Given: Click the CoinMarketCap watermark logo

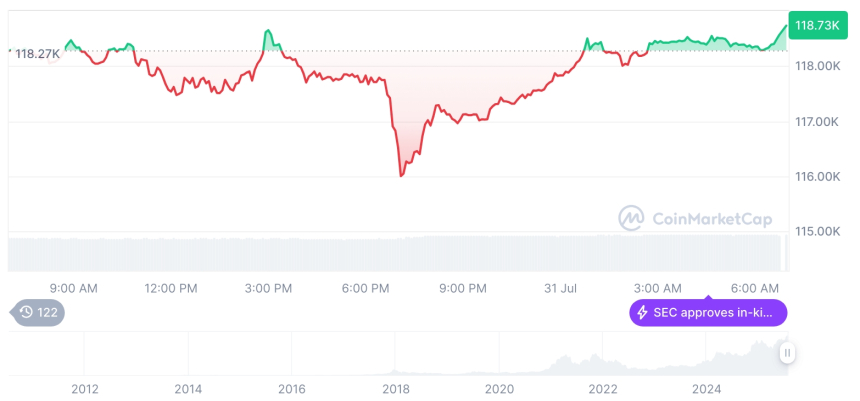Looking at the screenshot, I should coord(630,217).
